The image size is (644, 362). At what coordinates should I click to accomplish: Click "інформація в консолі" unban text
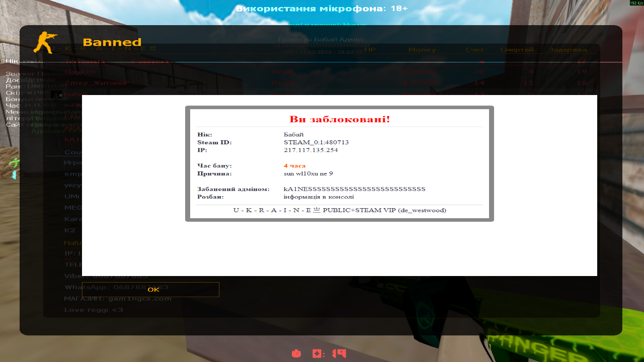coord(318,197)
